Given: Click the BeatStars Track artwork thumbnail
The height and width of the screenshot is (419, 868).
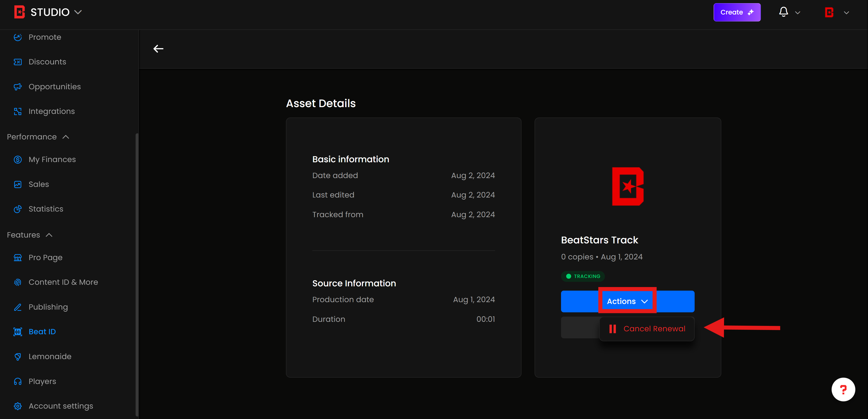Looking at the screenshot, I should click(628, 187).
